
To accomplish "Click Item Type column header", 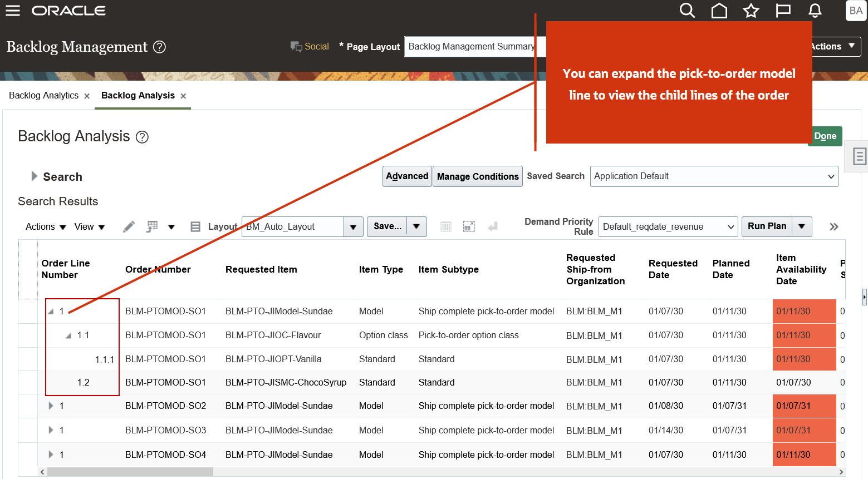I will (381, 269).
